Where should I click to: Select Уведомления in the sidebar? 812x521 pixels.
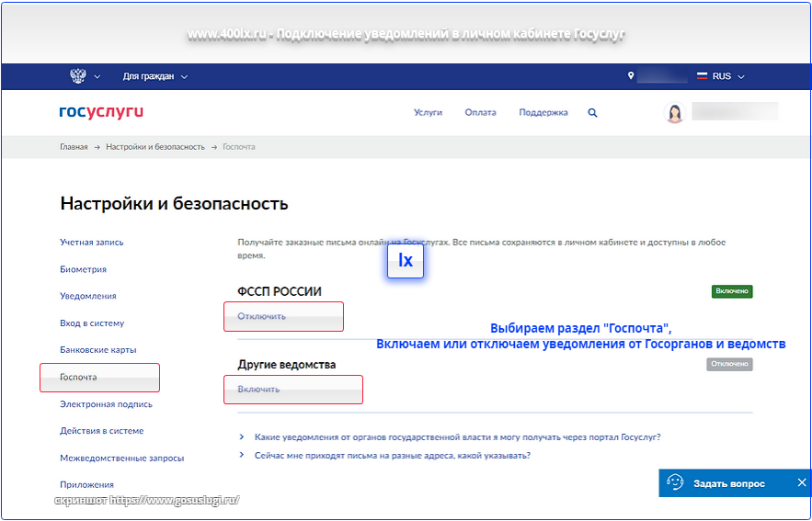[88, 296]
